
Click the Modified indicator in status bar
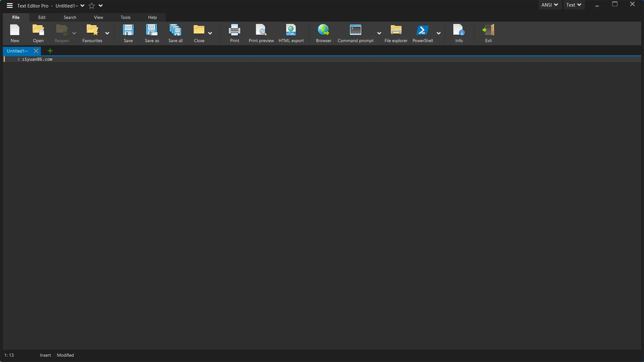pyautogui.click(x=65, y=355)
